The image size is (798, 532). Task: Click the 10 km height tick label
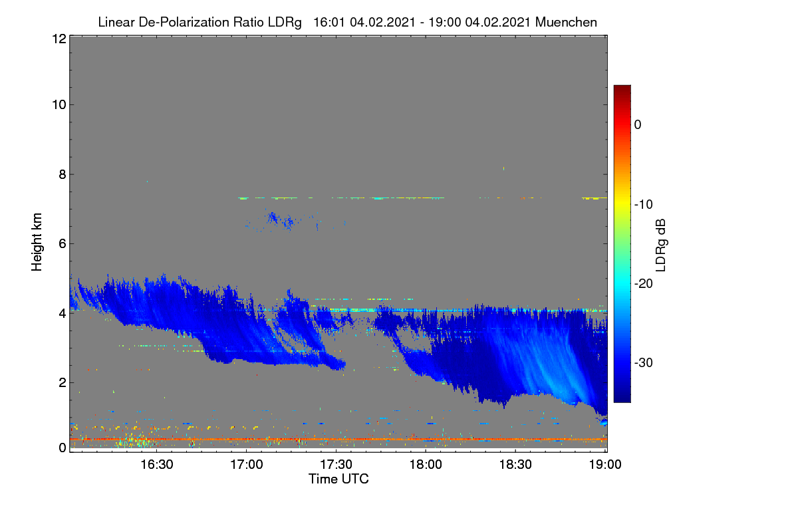57,104
